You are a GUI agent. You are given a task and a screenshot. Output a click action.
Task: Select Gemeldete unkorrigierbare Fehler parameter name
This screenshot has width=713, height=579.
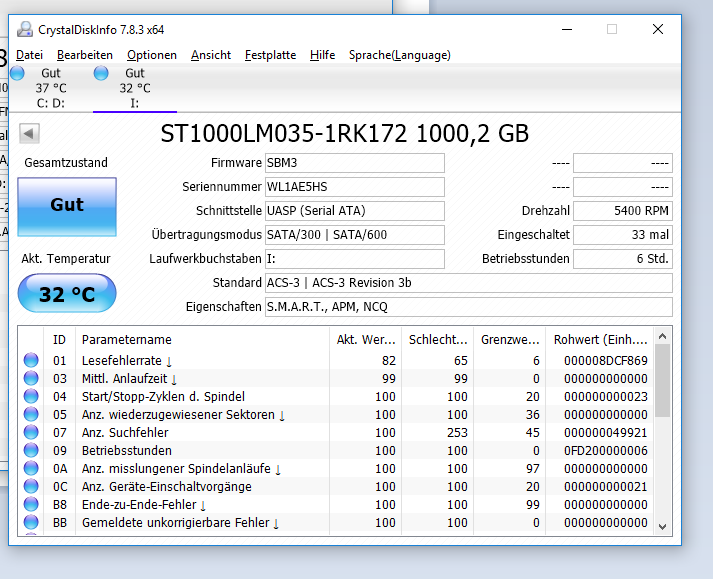click(176, 523)
